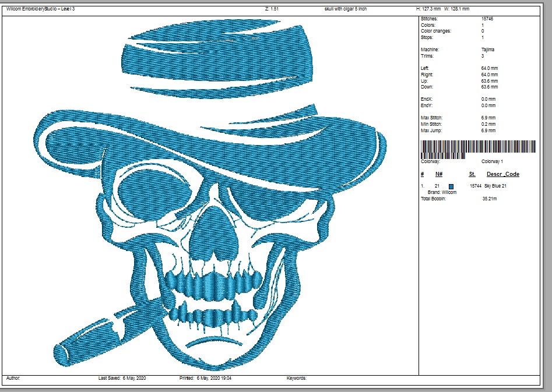Viewport: 552px width, 392px height.
Task: Click the Machine value 'Tajima'
Action: point(488,50)
